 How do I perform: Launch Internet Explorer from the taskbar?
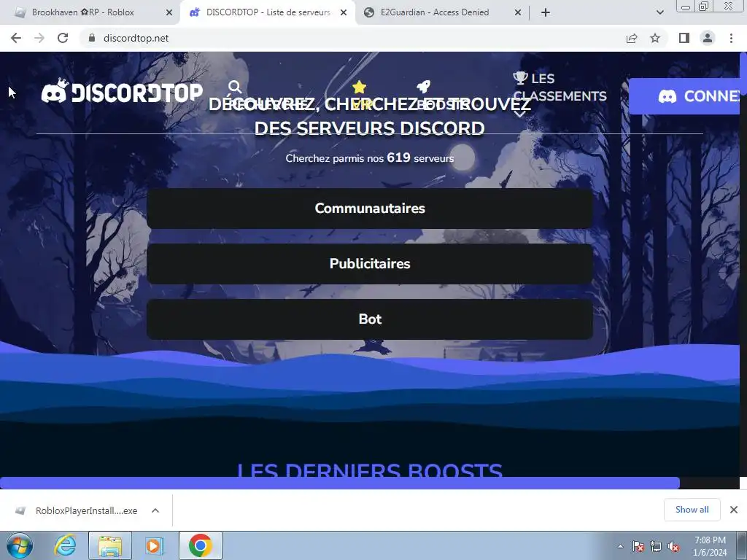pyautogui.click(x=65, y=545)
